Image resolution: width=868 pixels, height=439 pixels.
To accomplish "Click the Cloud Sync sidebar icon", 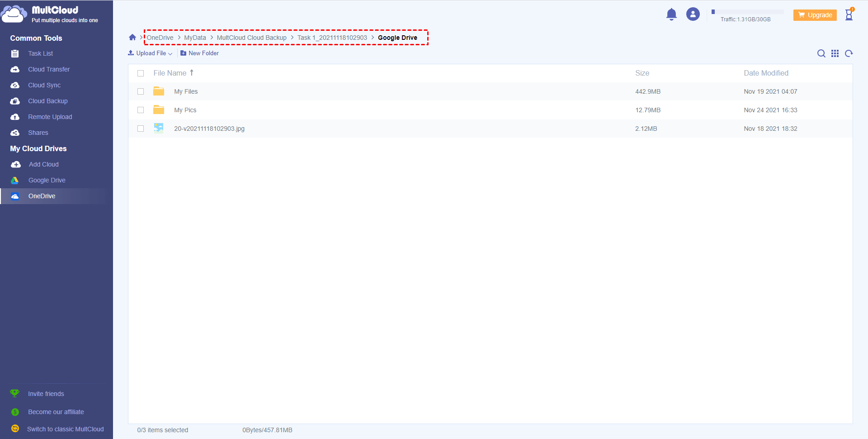I will [x=15, y=85].
